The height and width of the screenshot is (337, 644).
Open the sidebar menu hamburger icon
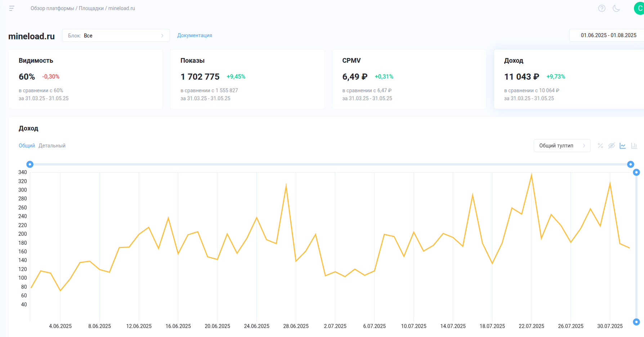[12, 8]
